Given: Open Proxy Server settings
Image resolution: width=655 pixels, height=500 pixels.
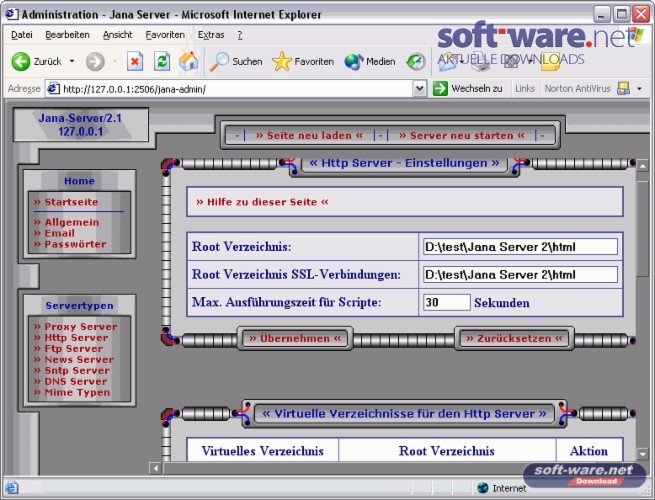Looking at the screenshot, I should point(75,327).
